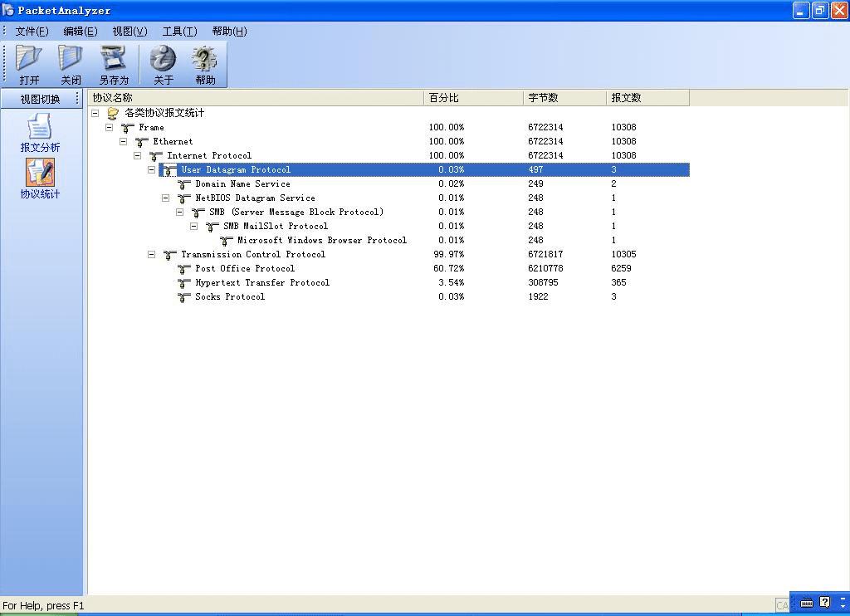The width and height of the screenshot is (850, 616).
Task: Click the Domain Name Service node icon
Action: tap(183, 184)
